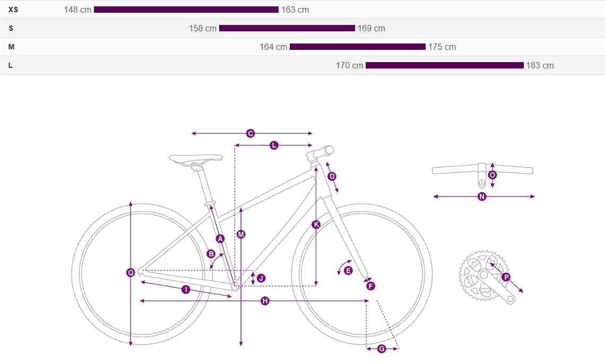Click the D head tube marker

[x=332, y=176]
